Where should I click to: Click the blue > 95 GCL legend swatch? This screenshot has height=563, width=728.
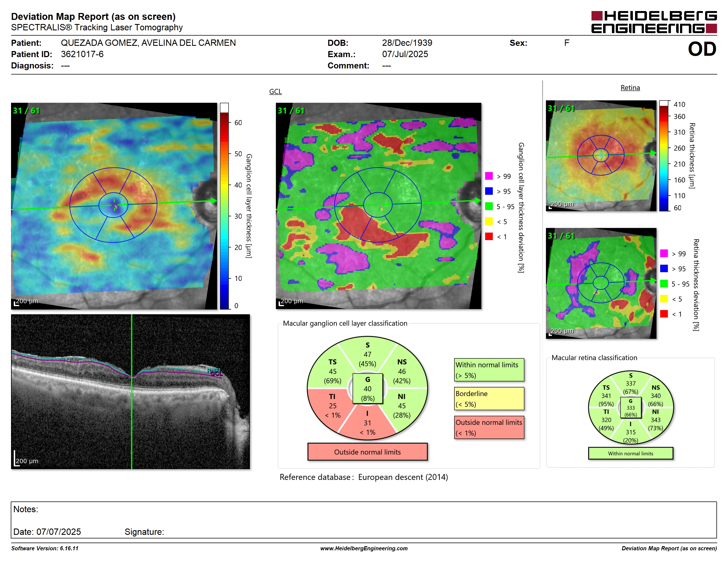click(x=489, y=191)
